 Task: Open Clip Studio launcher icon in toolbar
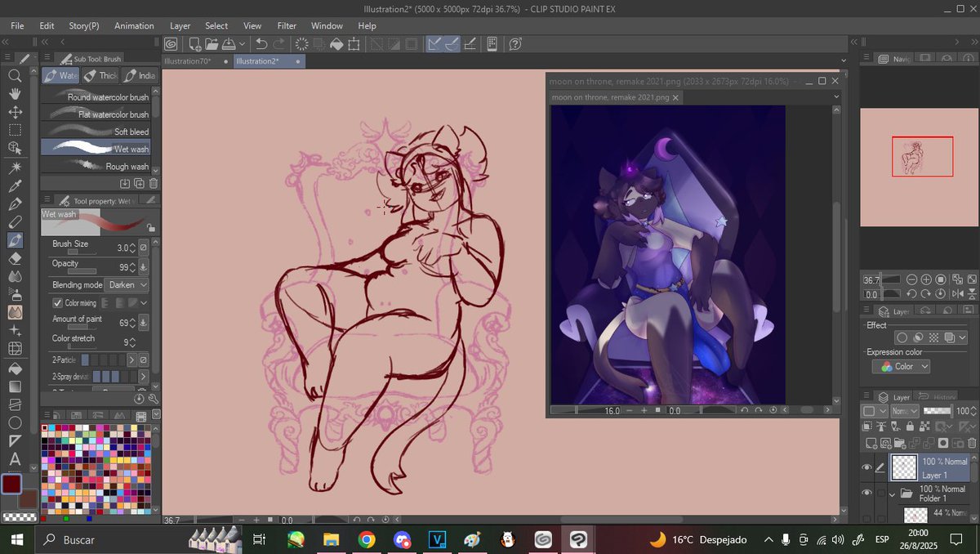[x=171, y=44]
